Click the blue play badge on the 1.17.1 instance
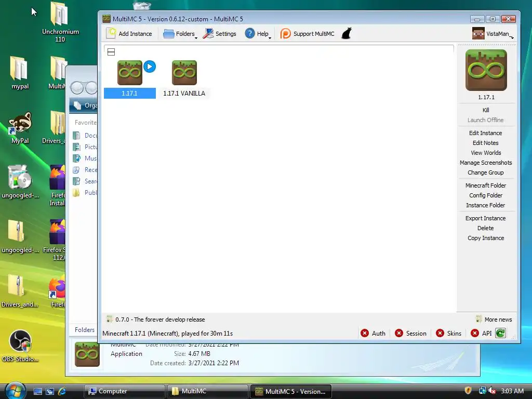 tap(150, 66)
